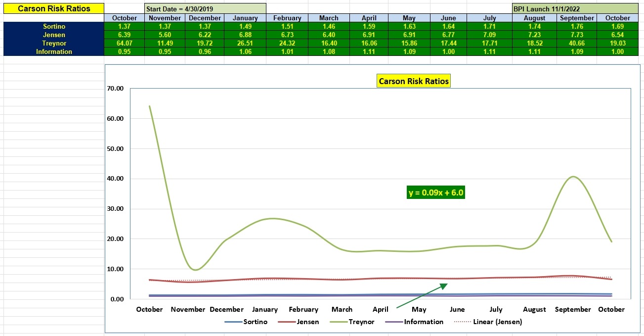
Task: Click the December column header cell
Action: pyautogui.click(x=205, y=18)
